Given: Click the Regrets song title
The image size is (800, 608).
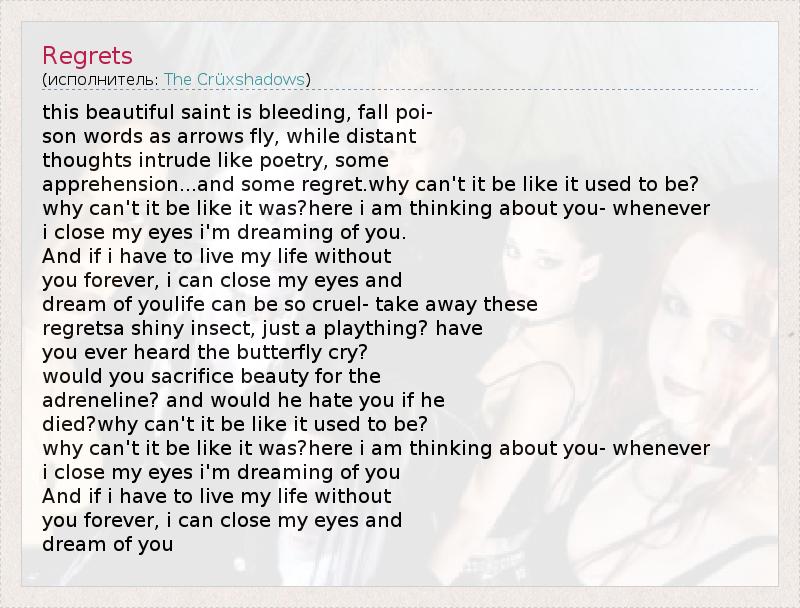Looking at the screenshot, I should pos(87,55).
